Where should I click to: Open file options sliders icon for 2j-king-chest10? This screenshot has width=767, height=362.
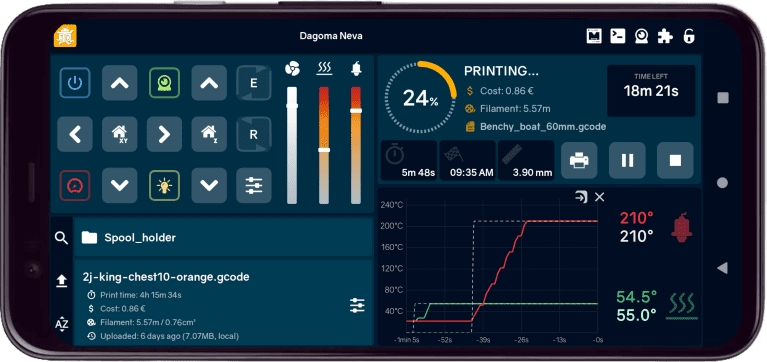pyautogui.click(x=357, y=305)
